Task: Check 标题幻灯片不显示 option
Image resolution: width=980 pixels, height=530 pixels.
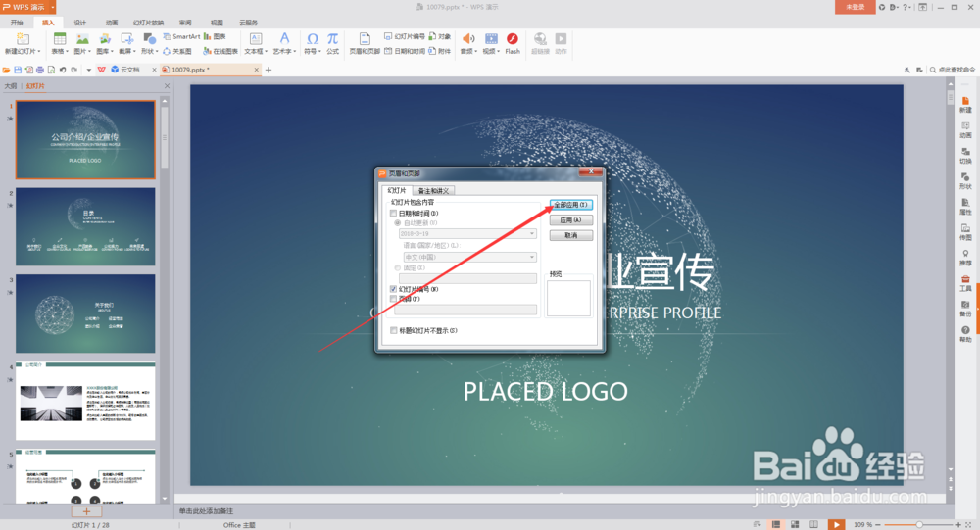Action: [393, 330]
